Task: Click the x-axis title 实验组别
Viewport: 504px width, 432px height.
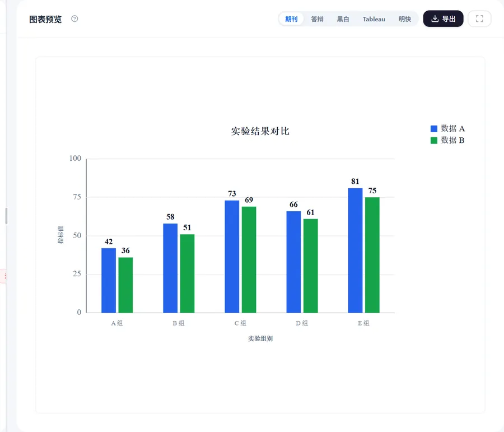Action: [x=260, y=338]
